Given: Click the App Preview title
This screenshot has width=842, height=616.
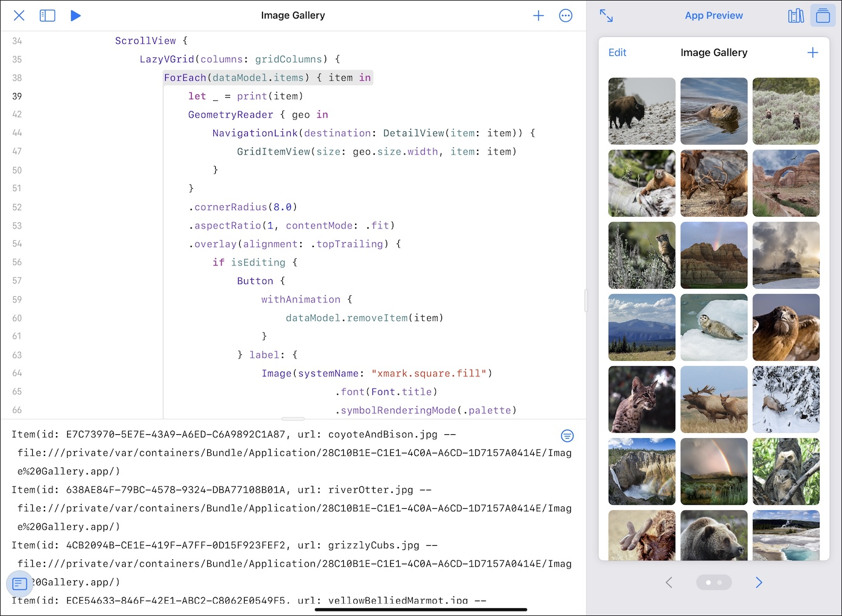Looking at the screenshot, I should 714,15.
